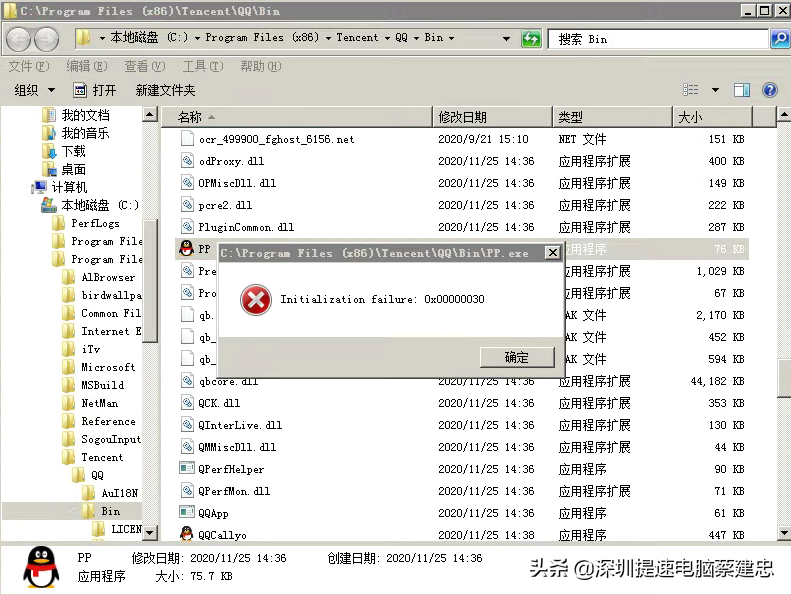This screenshot has height=595, width=791.
Task: Open the address bar history dropdown arrow
Action: tap(506, 38)
